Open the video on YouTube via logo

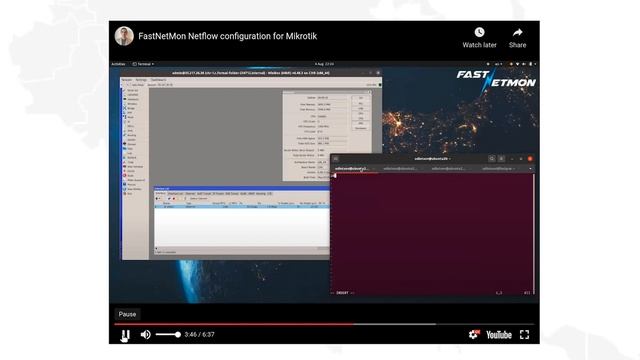click(499, 335)
